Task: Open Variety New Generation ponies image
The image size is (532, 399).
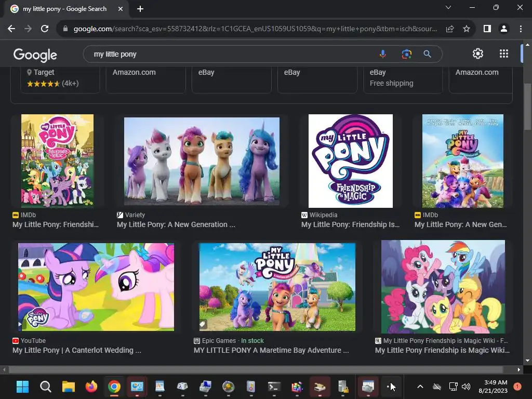Action: pos(202,161)
